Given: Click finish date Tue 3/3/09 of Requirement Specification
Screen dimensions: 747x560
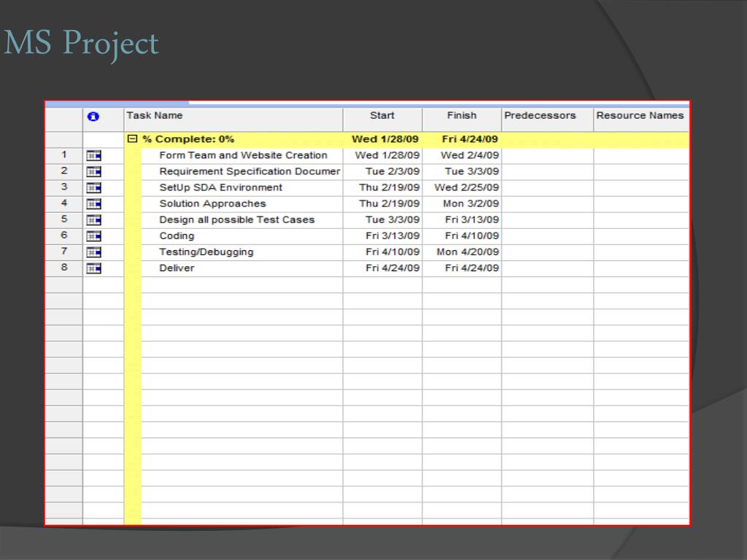Looking at the screenshot, I should pyautogui.click(x=472, y=171).
